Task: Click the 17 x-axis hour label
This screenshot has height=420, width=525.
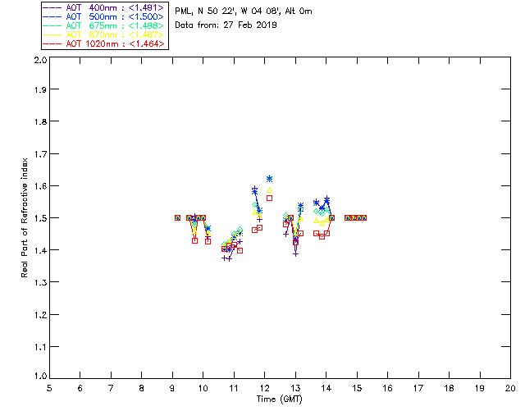Action: tap(418, 388)
